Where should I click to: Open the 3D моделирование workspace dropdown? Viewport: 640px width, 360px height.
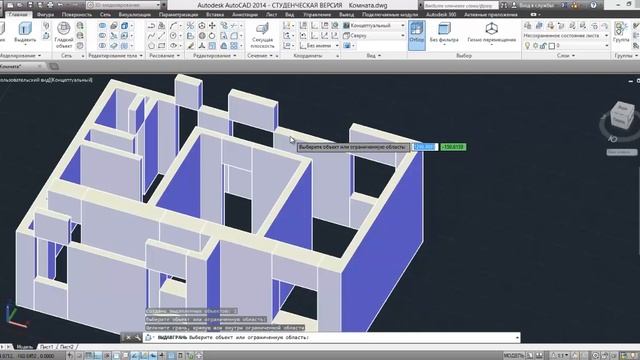pyautogui.click(x=123, y=5)
